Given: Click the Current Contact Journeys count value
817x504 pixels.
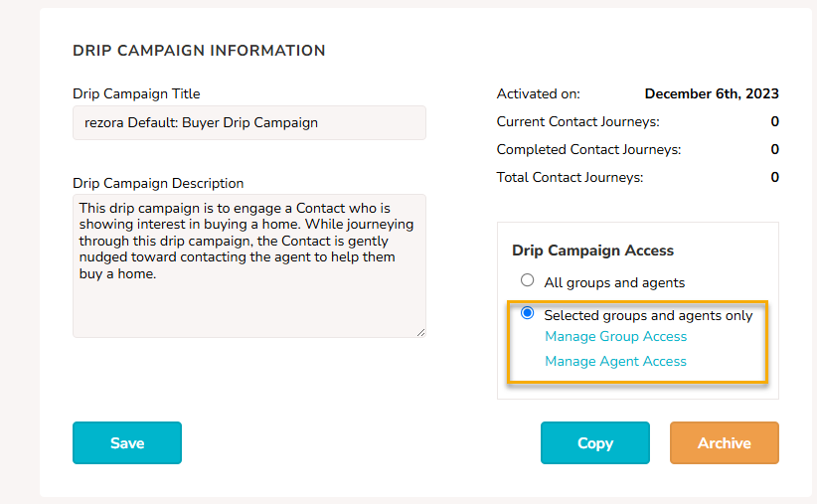Looking at the screenshot, I should pos(775,121).
